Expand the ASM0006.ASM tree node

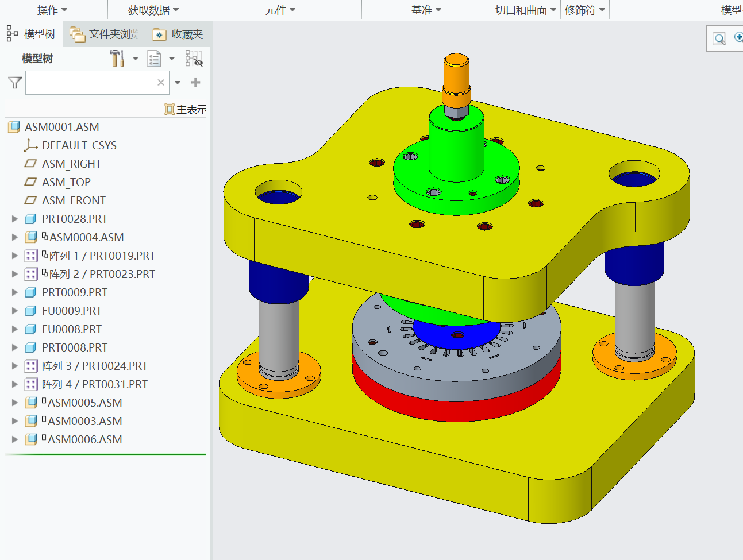pos(15,439)
